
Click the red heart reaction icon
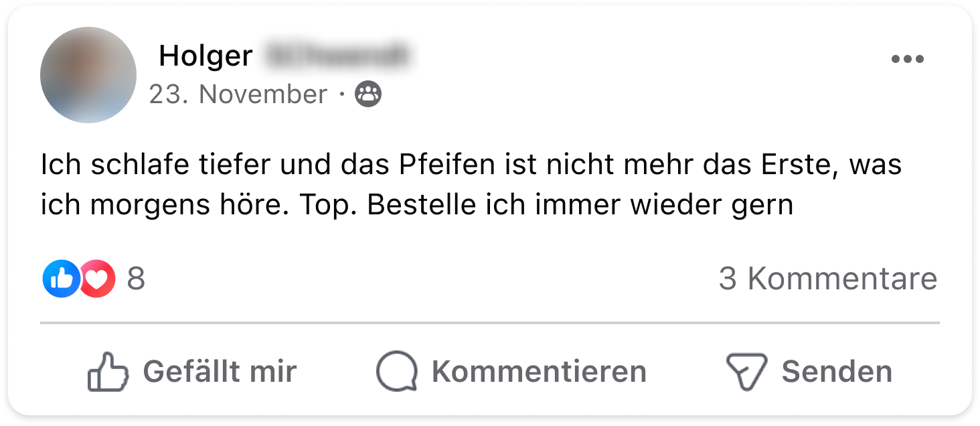pos(98,279)
